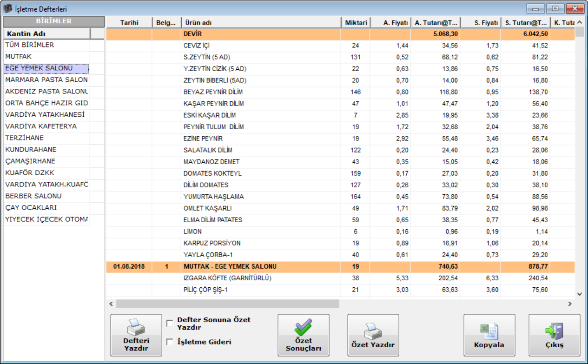Click the printer icon above Özet Yazdır
588x364 pixels.
[x=373, y=330]
